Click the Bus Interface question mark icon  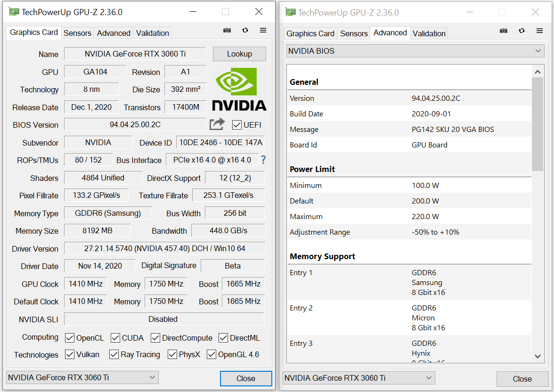[x=263, y=160]
